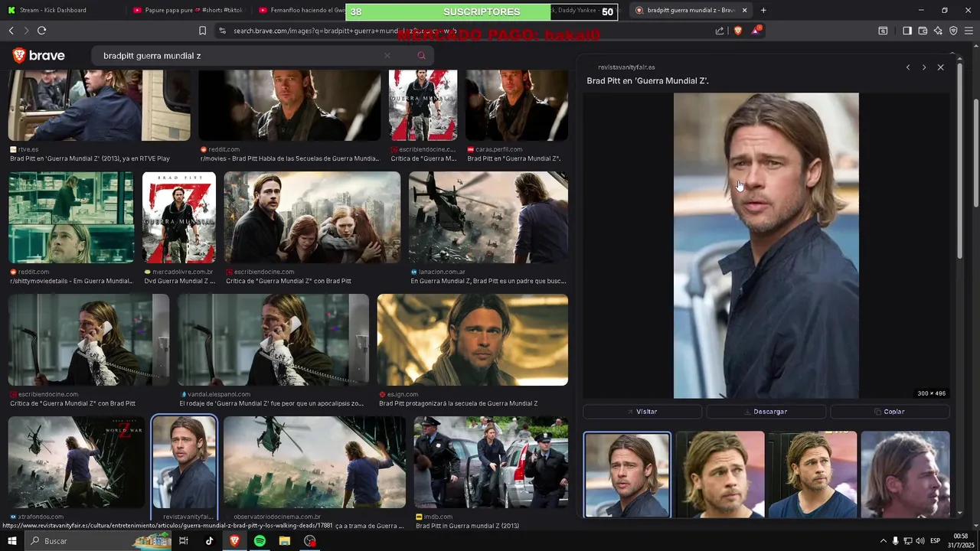Image resolution: width=980 pixels, height=551 pixels.
Task: Click the microphone icon in system tray
Action: (x=895, y=541)
